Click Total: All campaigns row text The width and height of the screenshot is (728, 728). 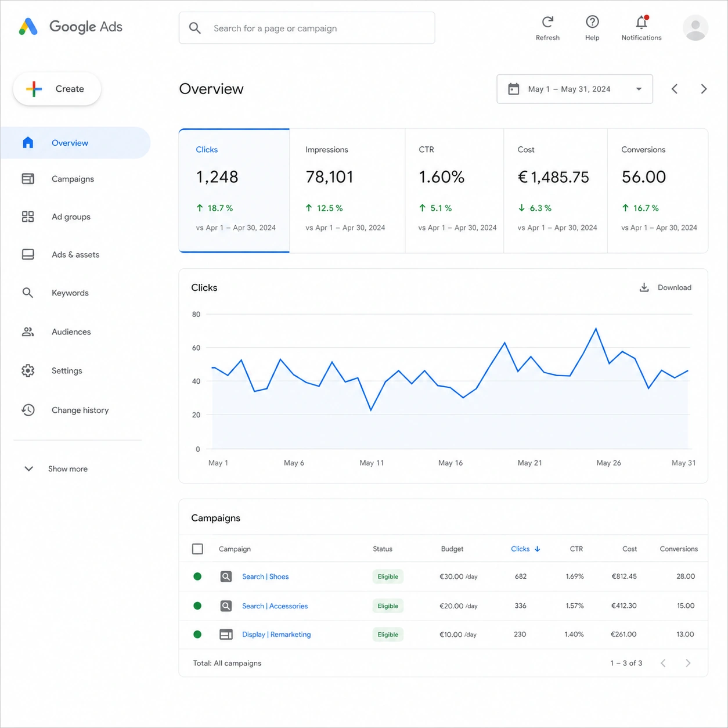[x=227, y=663]
